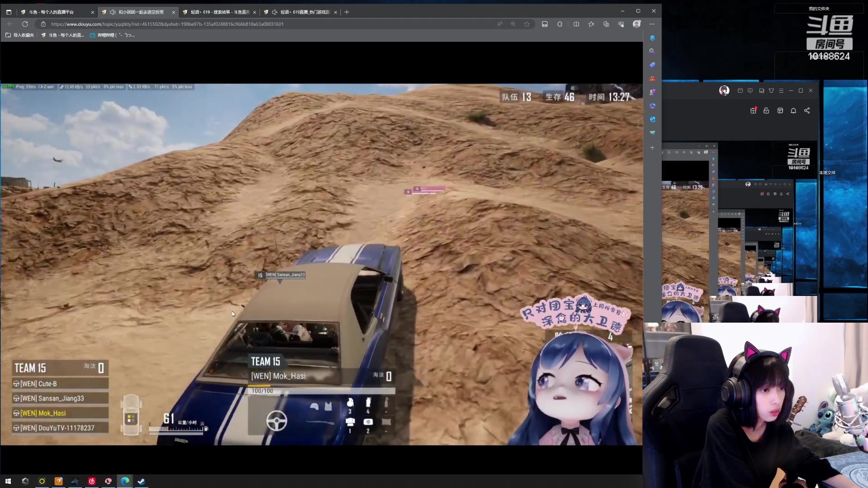Switch to 619 搜索结果 tab
868x488 pixels.
(220, 12)
